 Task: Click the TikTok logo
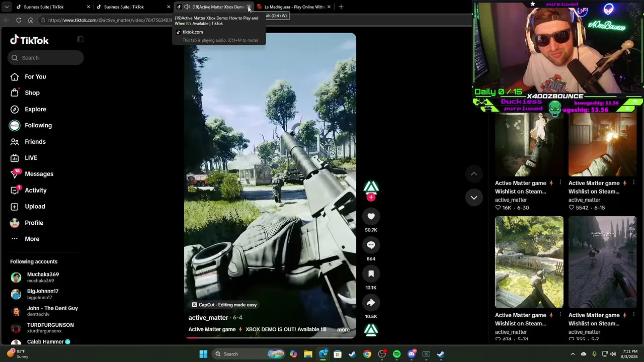pyautogui.click(x=29, y=40)
